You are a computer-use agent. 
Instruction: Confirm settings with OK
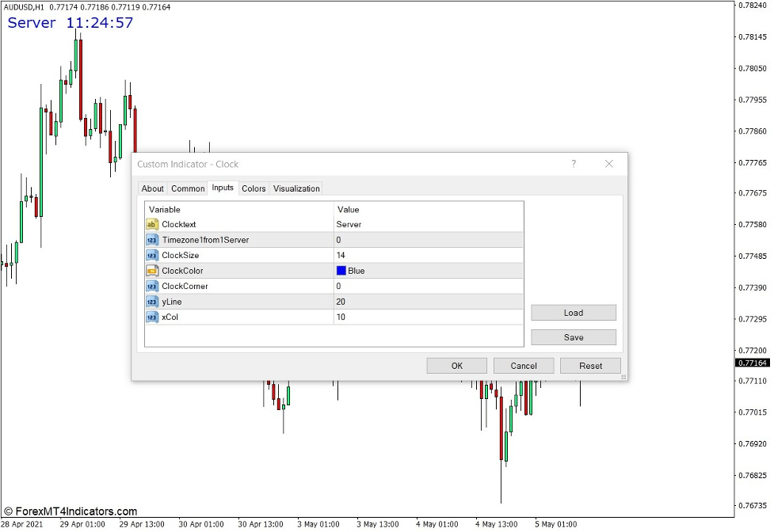tap(456, 366)
